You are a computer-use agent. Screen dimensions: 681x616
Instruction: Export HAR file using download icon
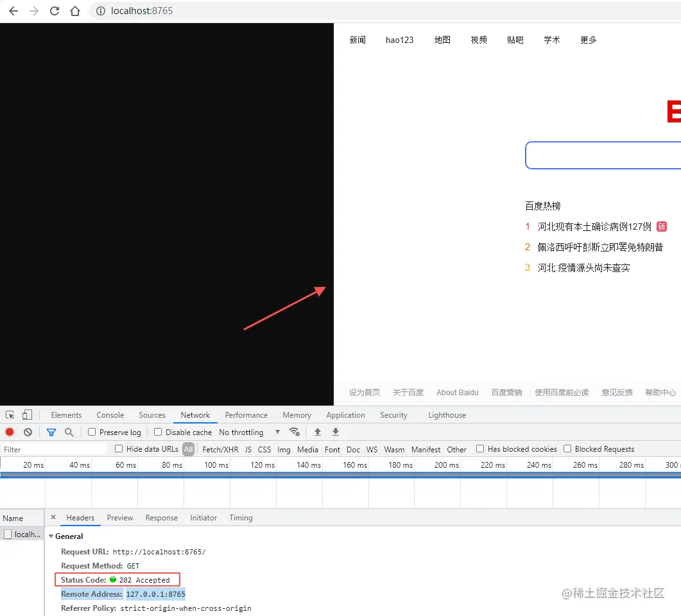click(x=336, y=432)
